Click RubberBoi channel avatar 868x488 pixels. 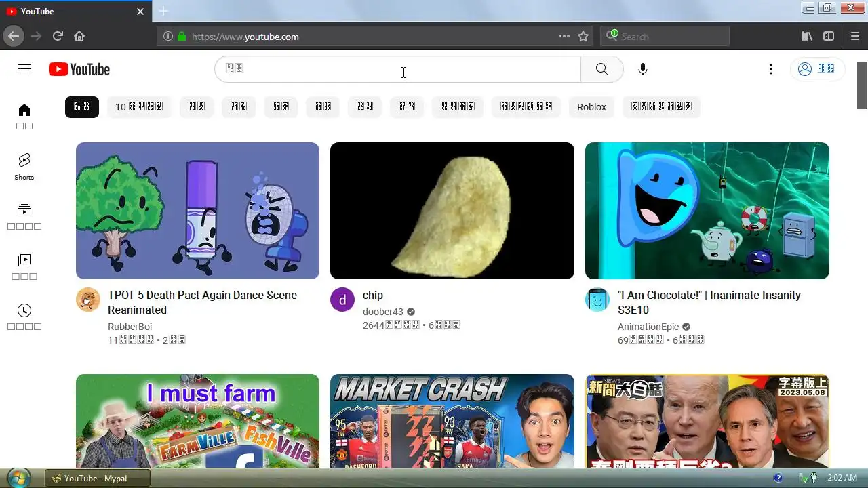[88, 300]
